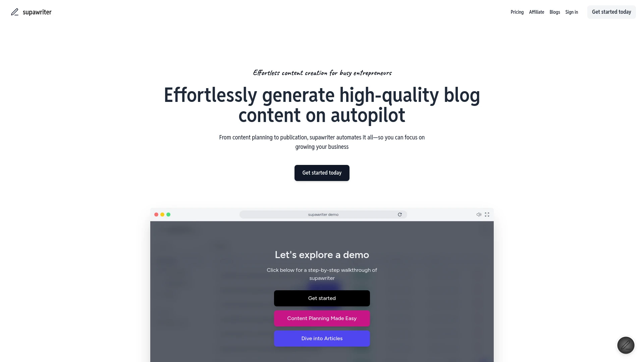Click the red close dot on demo window
The height and width of the screenshot is (362, 644).
point(156,215)
